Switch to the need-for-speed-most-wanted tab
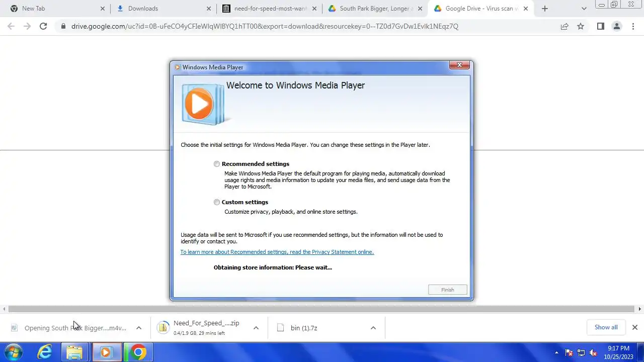Image resolution: width=644 pixels, height=362 pixels. coord(270,9)
